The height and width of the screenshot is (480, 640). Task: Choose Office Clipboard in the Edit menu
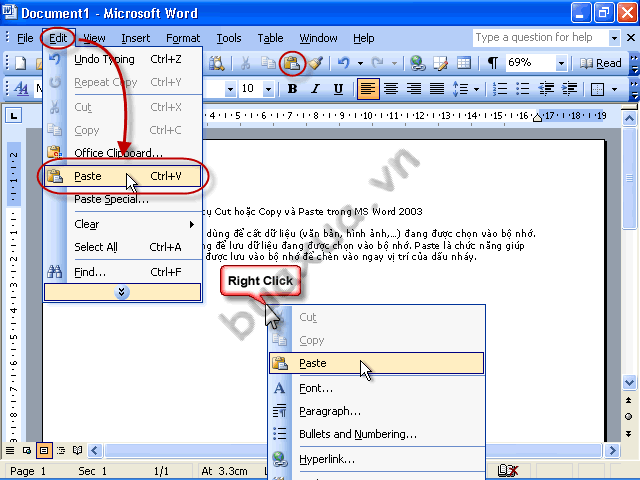(122, 153)
